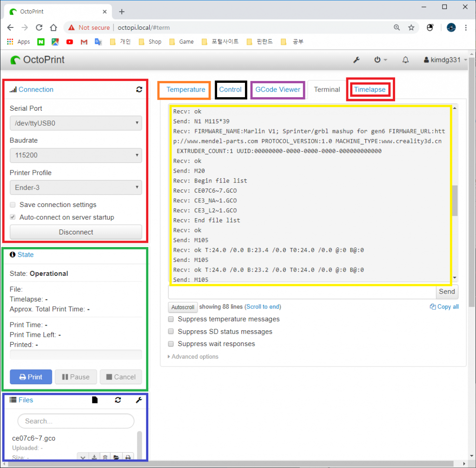Click the Scroll to end link
Screen dimensions: 476x468
pos(263,307)
